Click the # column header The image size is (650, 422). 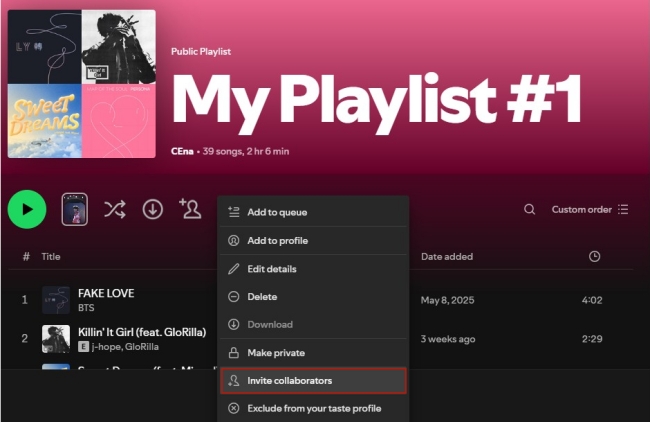pos(26,257)
